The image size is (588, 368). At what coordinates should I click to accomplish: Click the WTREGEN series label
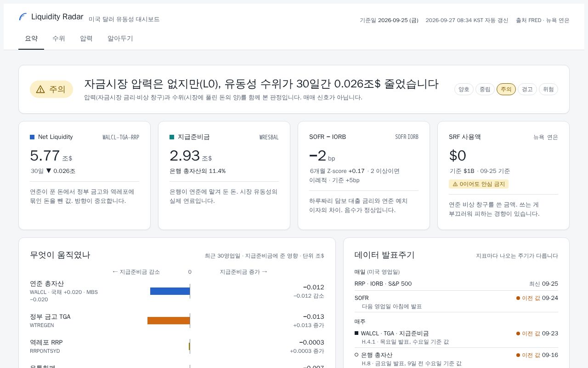(x=42, y=325)
